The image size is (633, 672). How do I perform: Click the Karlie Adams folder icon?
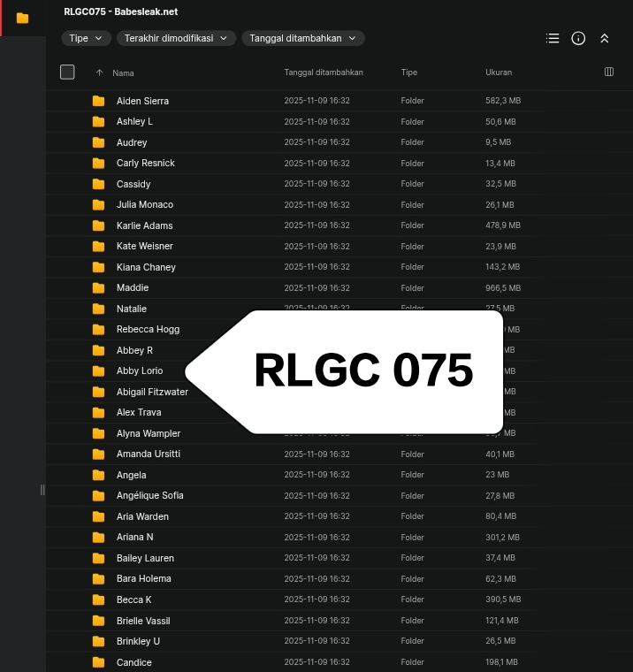coord(98,225)
